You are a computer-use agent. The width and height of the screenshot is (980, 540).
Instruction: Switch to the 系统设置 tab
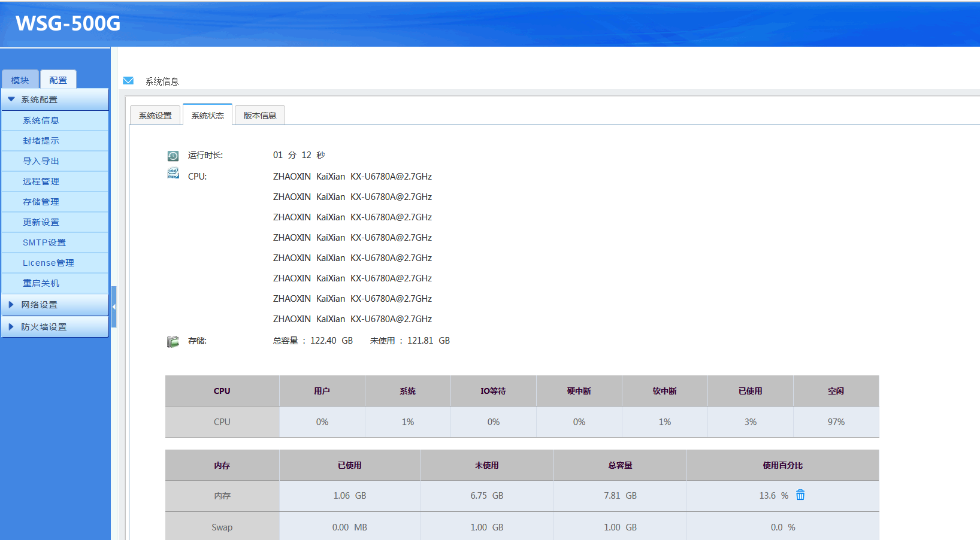tap(155, 116)
